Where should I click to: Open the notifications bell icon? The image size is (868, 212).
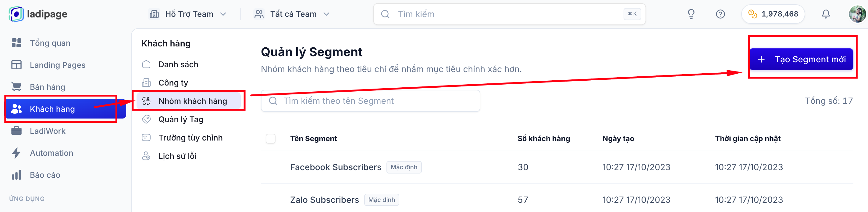click(x=826, y=14)
